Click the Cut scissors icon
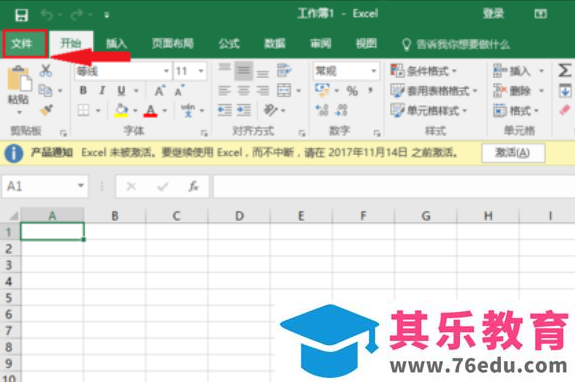Image resolution: width=575 pixels, height=382 pixels. [45, 70]
